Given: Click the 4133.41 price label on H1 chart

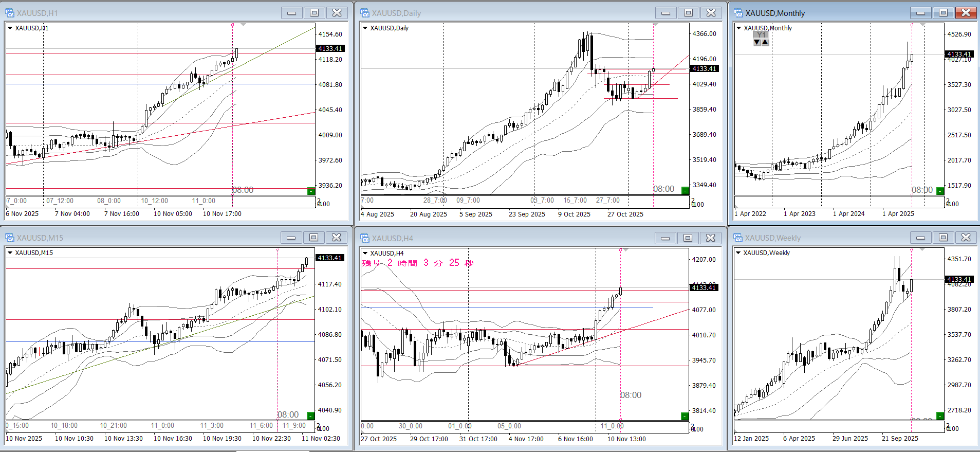Looking at the screenshot, I should [330, 48].
